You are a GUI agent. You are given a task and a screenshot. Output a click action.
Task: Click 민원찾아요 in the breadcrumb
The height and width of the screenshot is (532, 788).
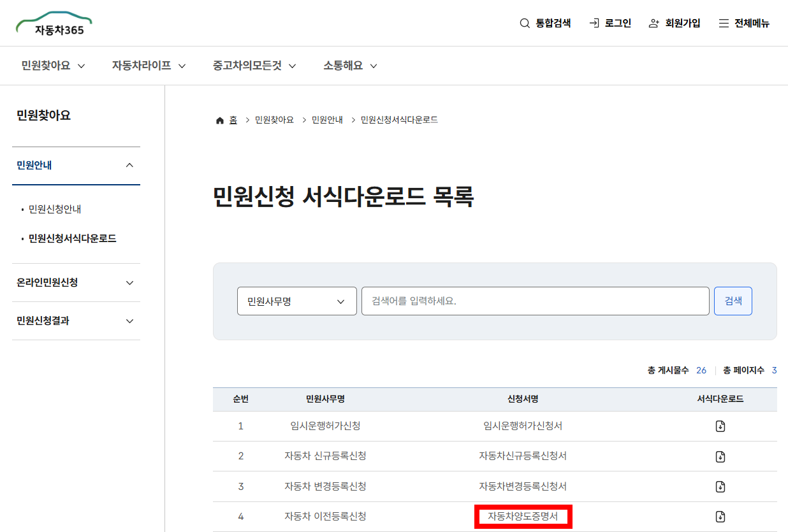[274, 120]
